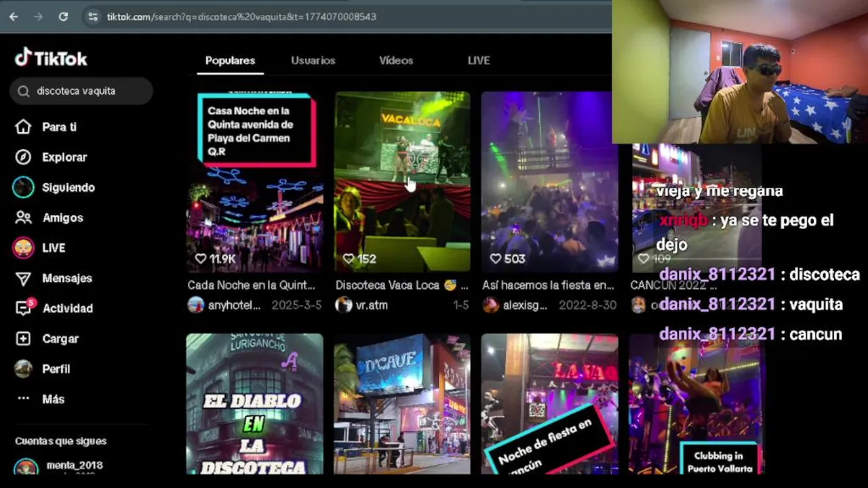Click vr.atm author avatar
This screenshot has height=488, width=868.
344,305
